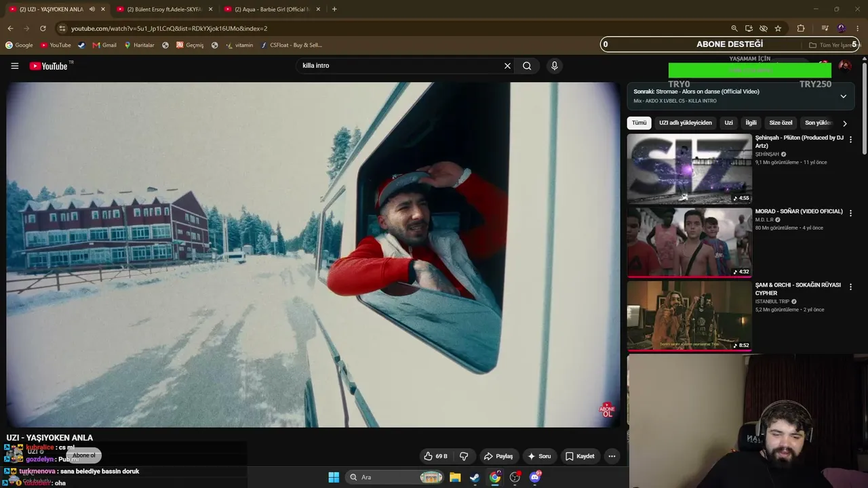Switch to the Bülent Ersoy ft. Adele tab

(x=163, y=9)
